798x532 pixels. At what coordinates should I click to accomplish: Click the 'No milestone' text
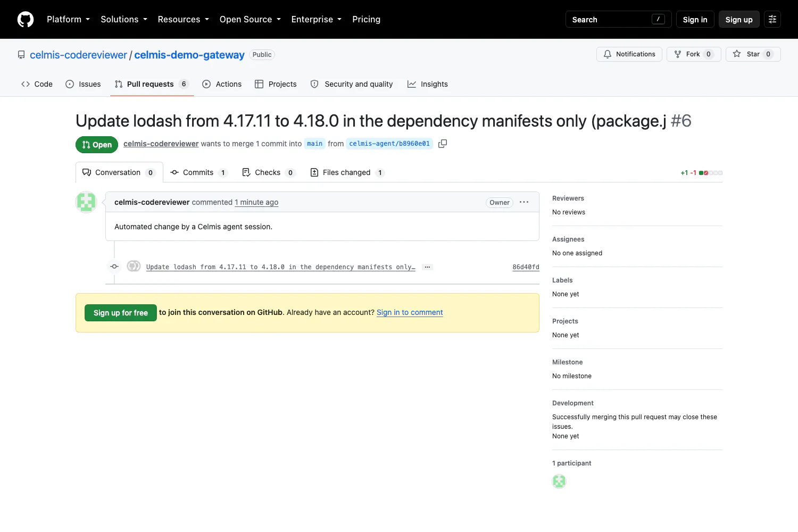(x=572, y=376)
